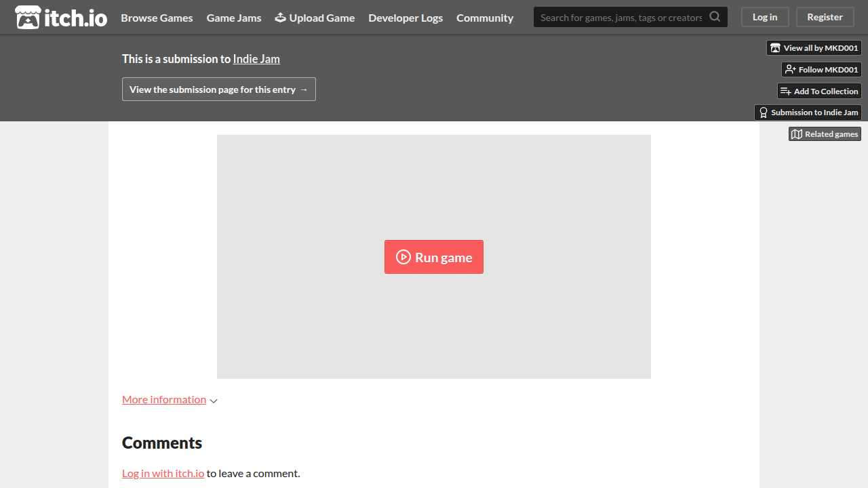Click the Add To Collection label
Viewport: 868px width, 488px height.
coord(826,91)
